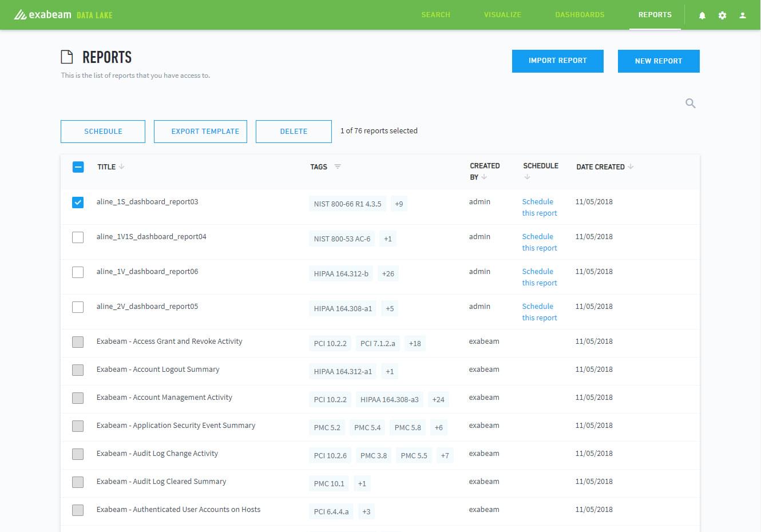Click the Exabeam Data Lake logo
The image size is (761, 532).
pyautogui.click(x=64, y=15)
